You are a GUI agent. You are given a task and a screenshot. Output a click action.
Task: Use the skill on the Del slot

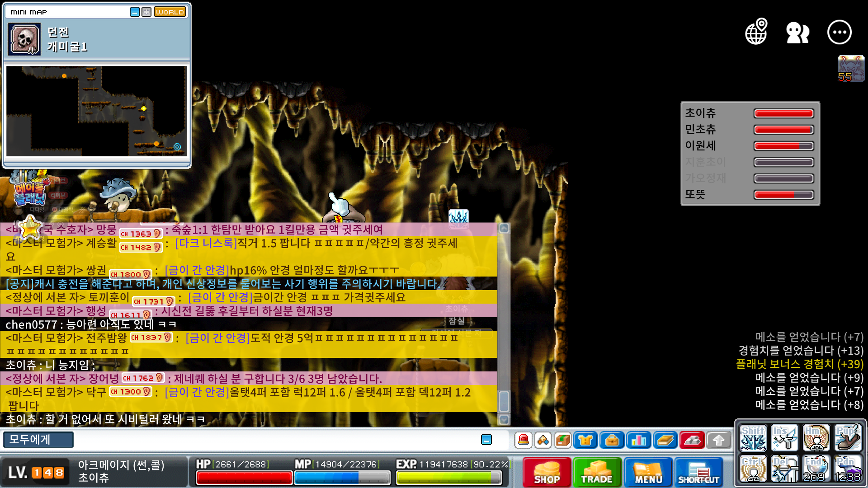coord(785,469)
